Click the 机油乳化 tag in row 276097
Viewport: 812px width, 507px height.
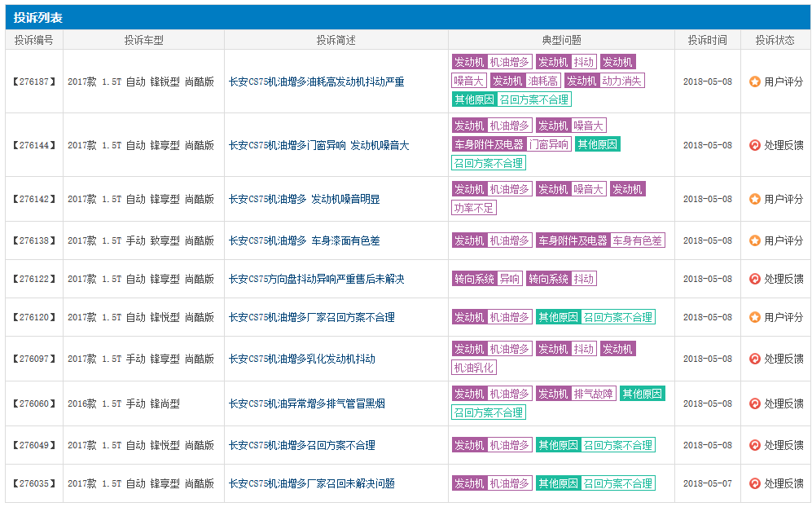tap(474, 368)
